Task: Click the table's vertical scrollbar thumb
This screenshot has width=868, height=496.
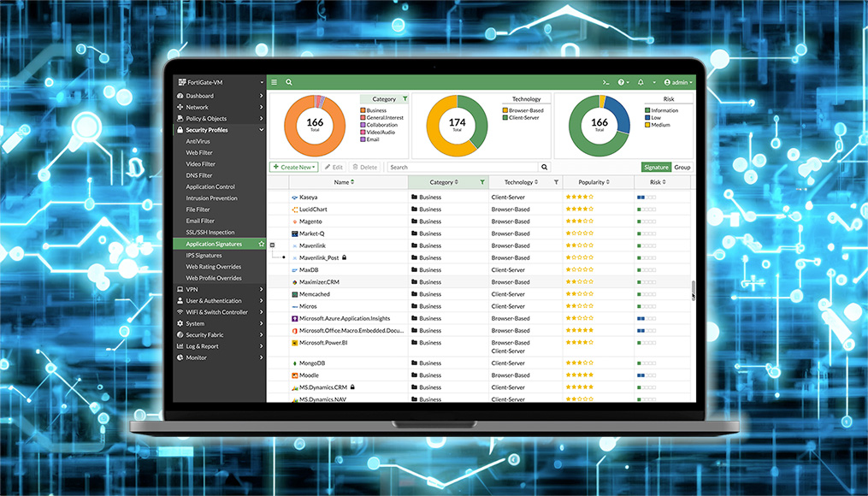Action: coord(693,289)
